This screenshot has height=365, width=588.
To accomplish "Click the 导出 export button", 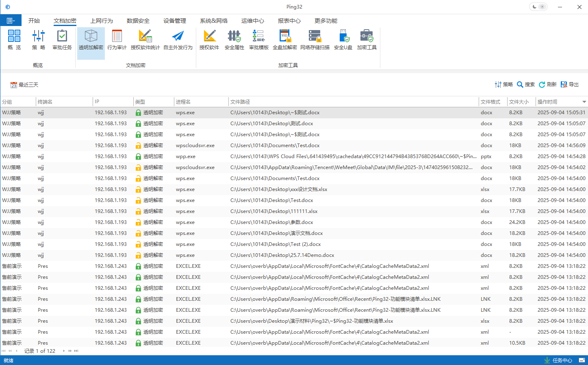I will (x=570, y=85).
